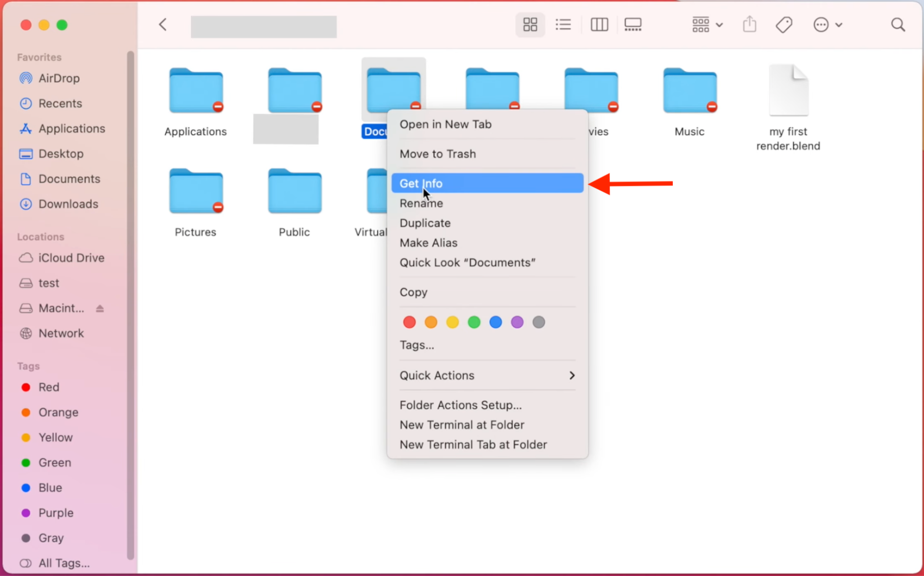Click New Terminal at Folder

click(462, 425)
